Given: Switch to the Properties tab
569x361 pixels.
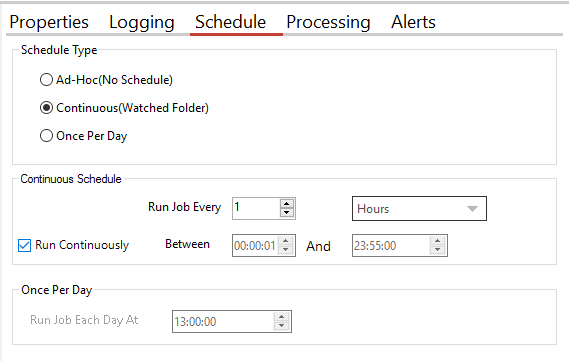Looking at the screenshot, I should [49, 22].
